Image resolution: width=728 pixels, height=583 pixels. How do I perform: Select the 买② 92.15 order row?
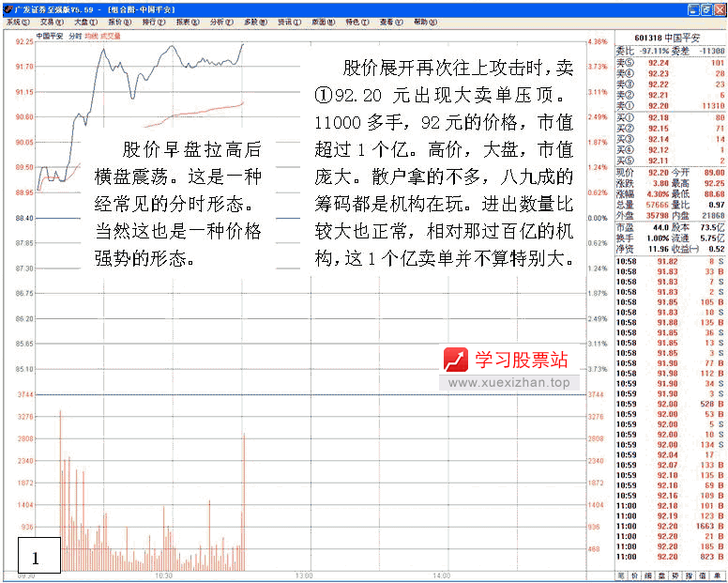(x=671, y=129)
